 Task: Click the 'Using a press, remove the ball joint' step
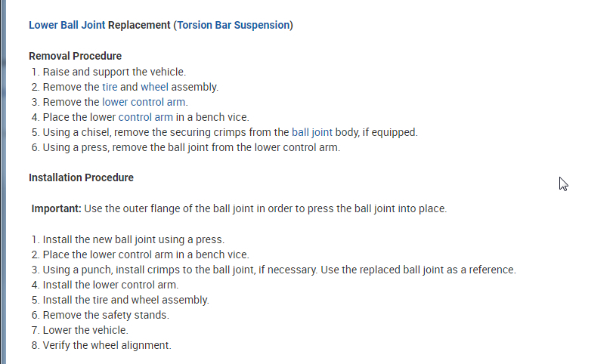(x=191, y=147)
